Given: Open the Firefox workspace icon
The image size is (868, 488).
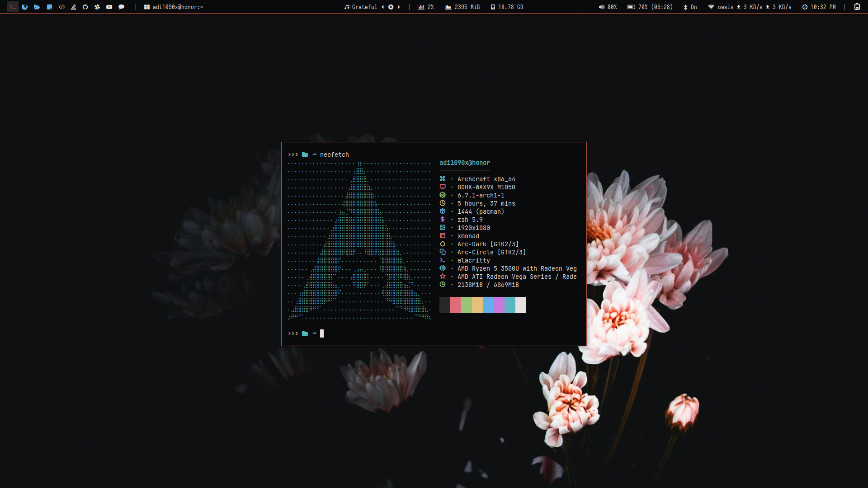Looking at the screenshot, I should (24, 7).
